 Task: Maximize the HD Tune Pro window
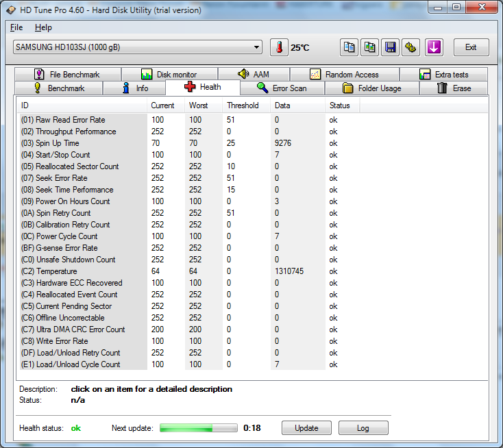coord(456,7)
